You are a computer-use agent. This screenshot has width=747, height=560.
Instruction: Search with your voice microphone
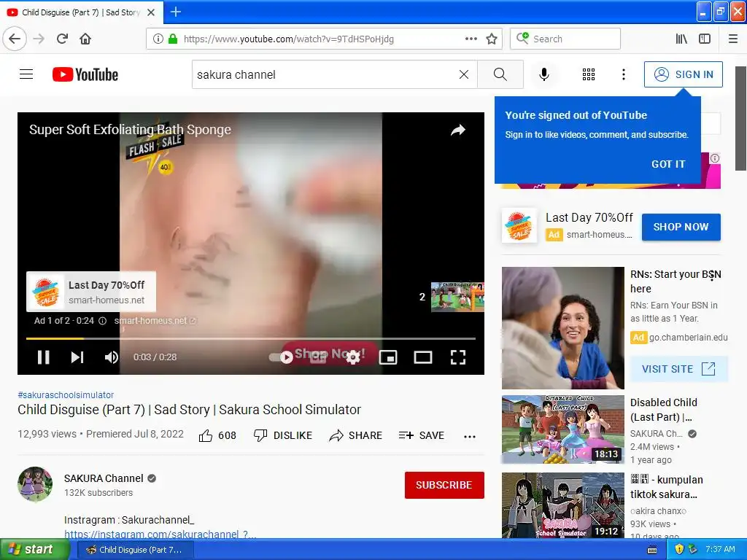pyautogui.click(x=544, y=74)
